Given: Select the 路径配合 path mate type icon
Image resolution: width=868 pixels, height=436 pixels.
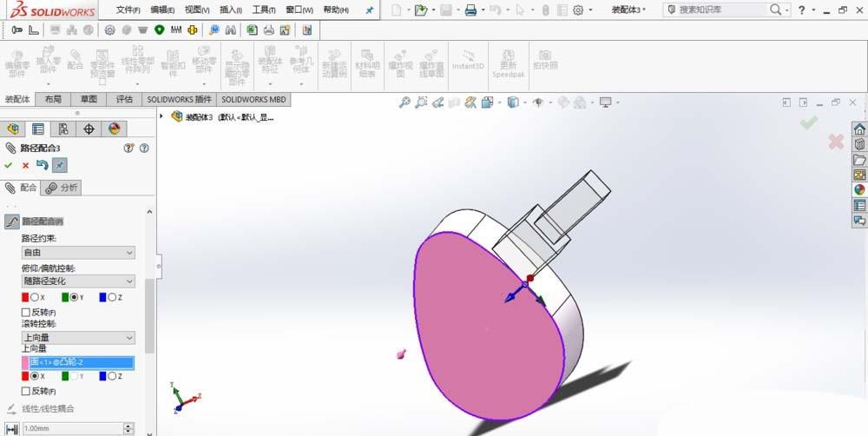Looking at the screenshot, I should (x=11, y=221).
